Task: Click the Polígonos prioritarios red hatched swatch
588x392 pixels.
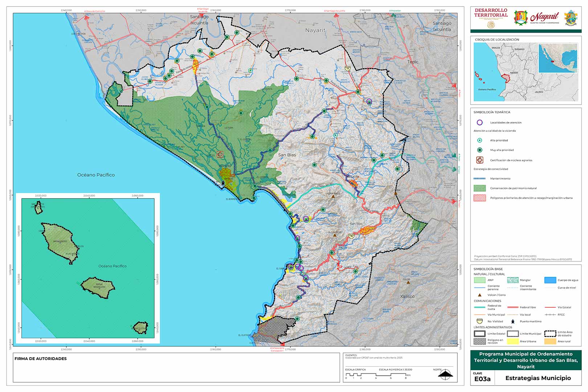Action: click(x=479, y=198)
